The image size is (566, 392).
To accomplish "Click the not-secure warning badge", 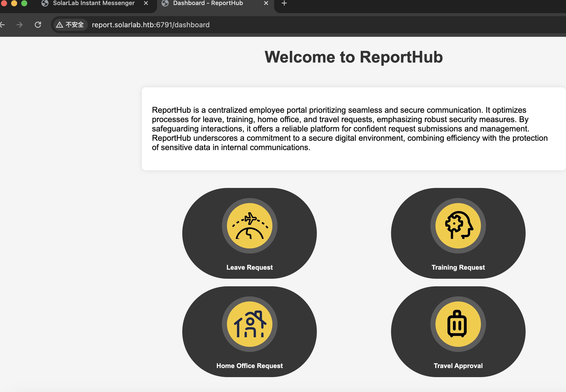I will click(x=70, y=25).
